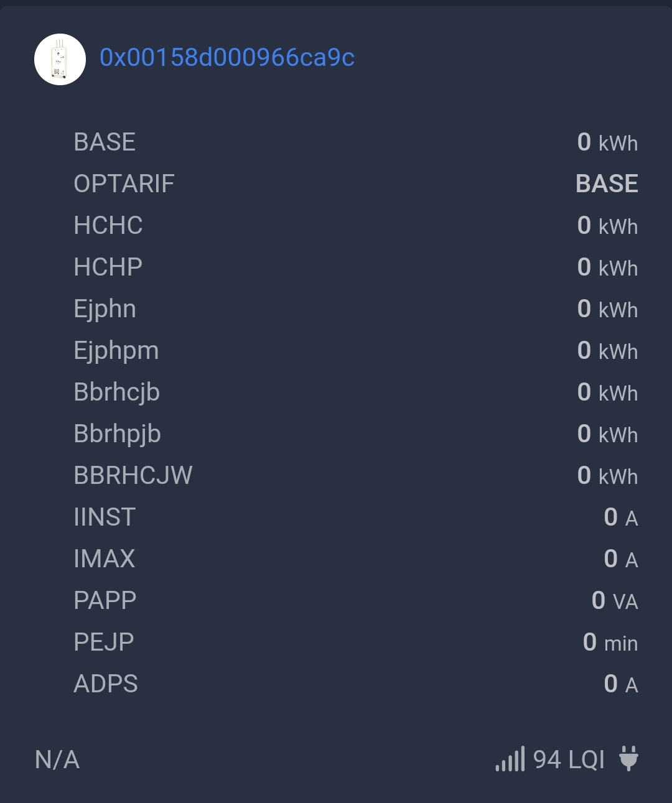
Task: Click the Ejphpm row label
Action: click(x=116, y=351)
